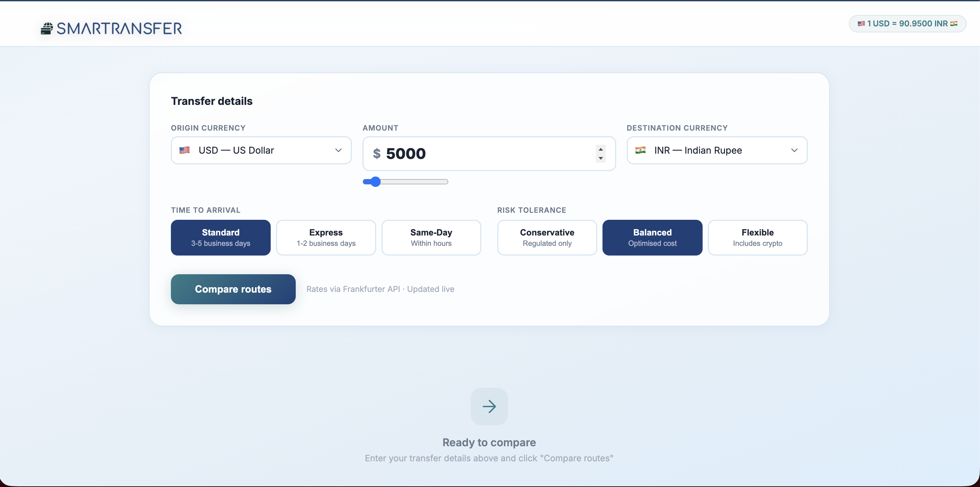This screenshot has width=980, height=487.
Task: Decrease amount with the down stepper arrow
Action: click(x=601, y=158)
